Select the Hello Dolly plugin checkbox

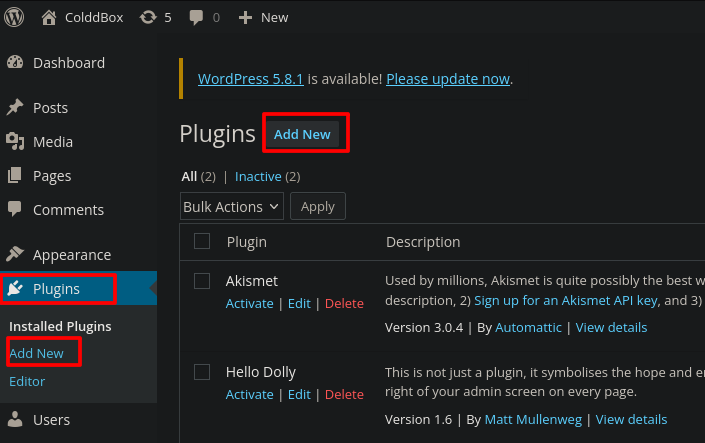pos(202,372)
